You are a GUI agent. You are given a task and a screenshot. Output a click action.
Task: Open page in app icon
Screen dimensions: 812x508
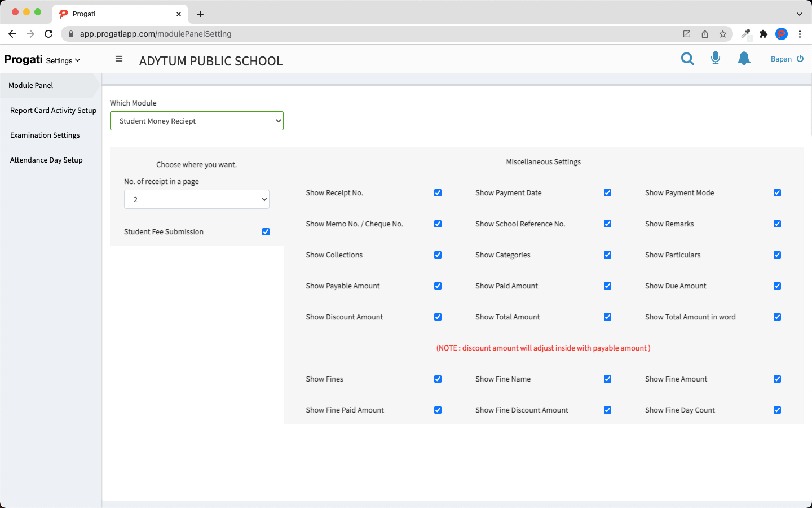[x=687, y=34]
